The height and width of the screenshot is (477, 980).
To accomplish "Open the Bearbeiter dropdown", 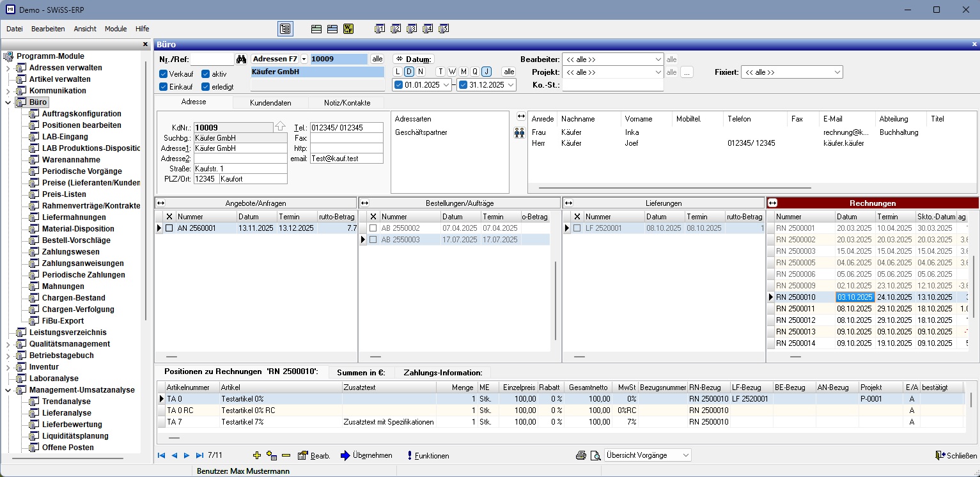I will (x=658, y=59).
